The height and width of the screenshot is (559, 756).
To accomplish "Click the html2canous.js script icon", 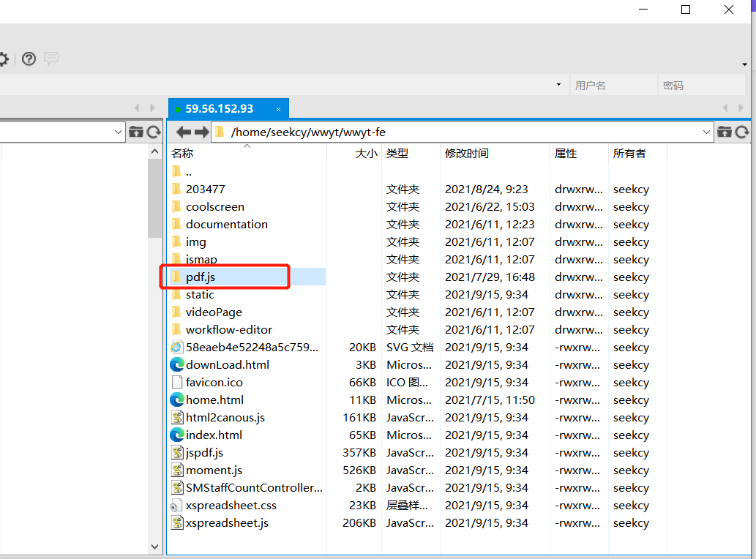I will click(x=177, y=417).
